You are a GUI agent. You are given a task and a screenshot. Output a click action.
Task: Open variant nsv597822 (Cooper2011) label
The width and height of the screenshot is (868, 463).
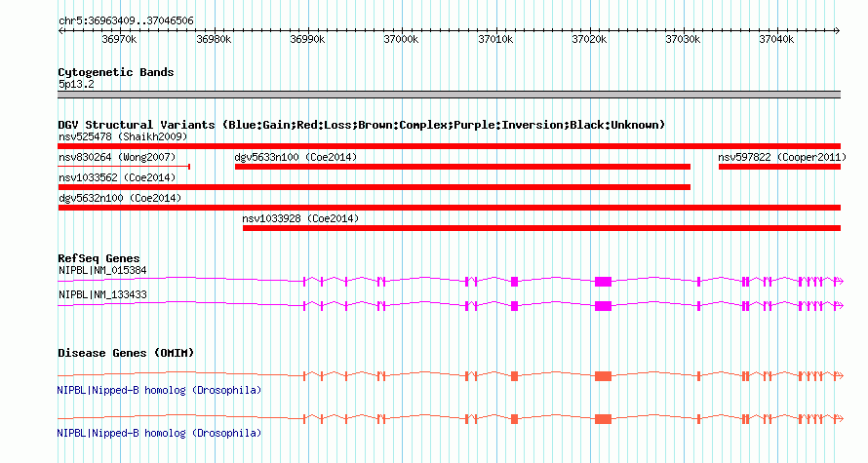click(x=781, y=157)
